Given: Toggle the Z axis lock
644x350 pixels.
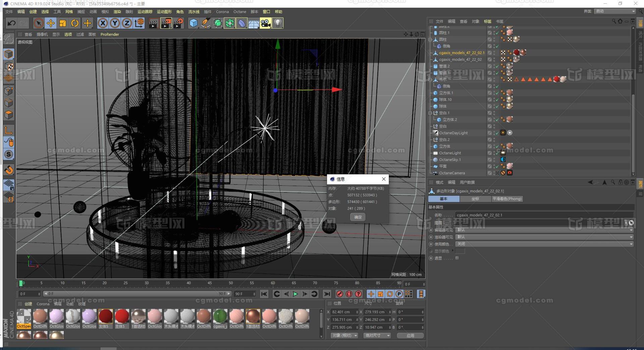Looking at the screenshot, I should 127,23.
